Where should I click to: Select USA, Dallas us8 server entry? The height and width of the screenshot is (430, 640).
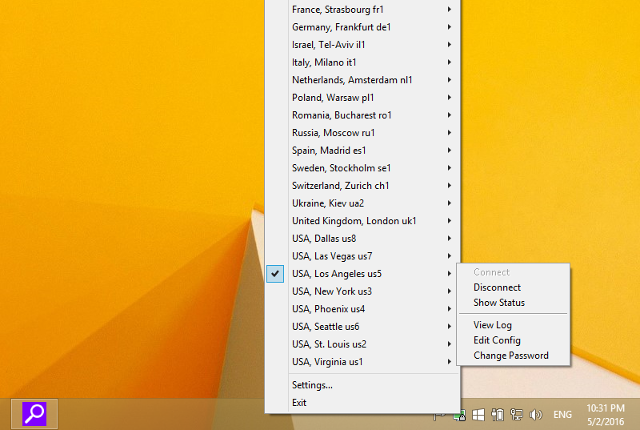point(362,238)
